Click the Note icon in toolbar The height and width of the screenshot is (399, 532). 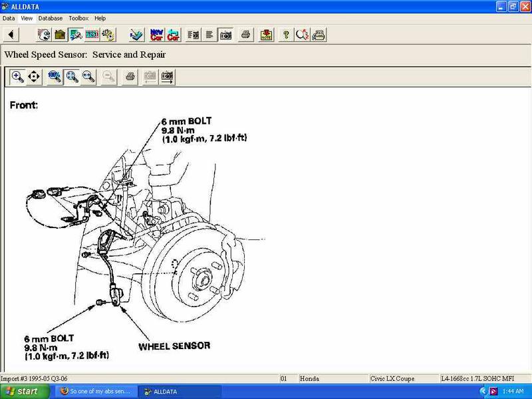pyautogui.click(x=266, y=35)
